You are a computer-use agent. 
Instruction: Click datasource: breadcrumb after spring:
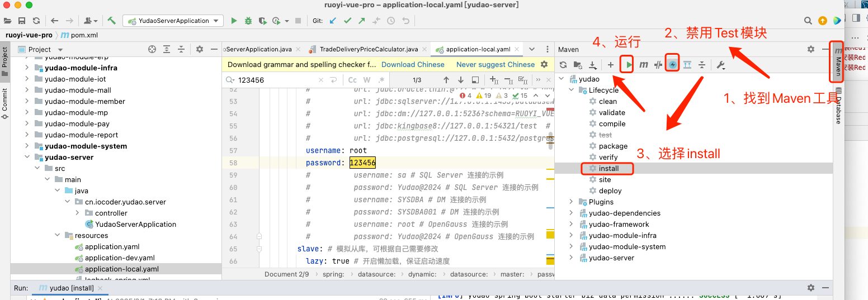point(377,274)
